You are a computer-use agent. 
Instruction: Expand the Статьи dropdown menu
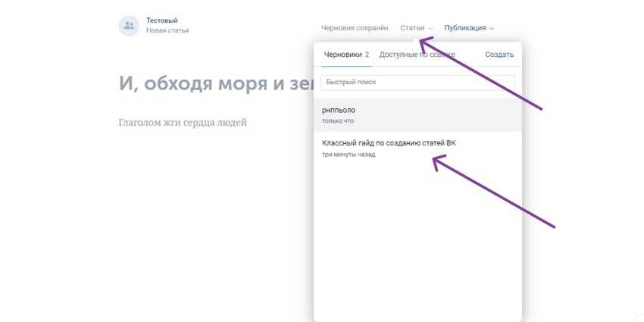pyautogui.click(x=413, y=28)
